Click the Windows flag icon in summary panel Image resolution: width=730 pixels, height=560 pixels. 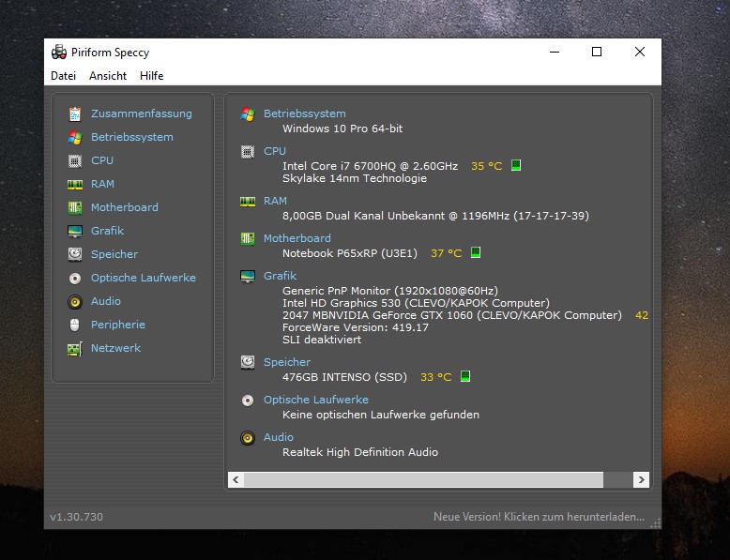point(248,114)
